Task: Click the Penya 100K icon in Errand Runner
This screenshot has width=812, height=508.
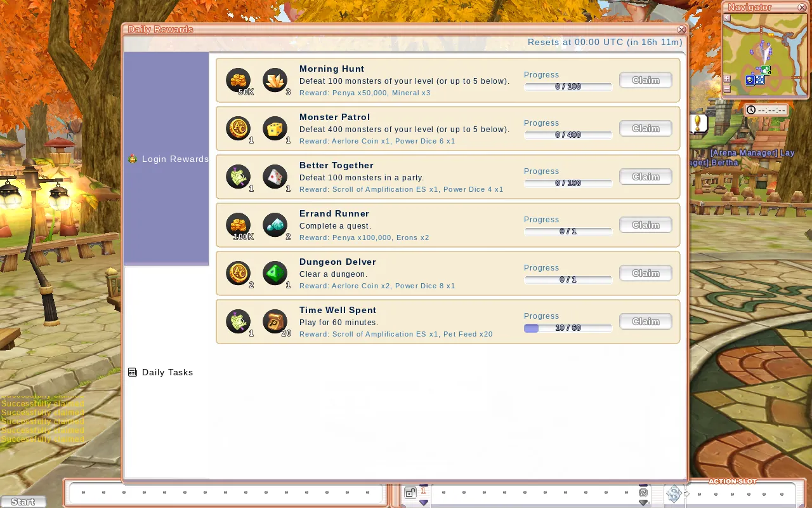Action: (x=239, y=225)
